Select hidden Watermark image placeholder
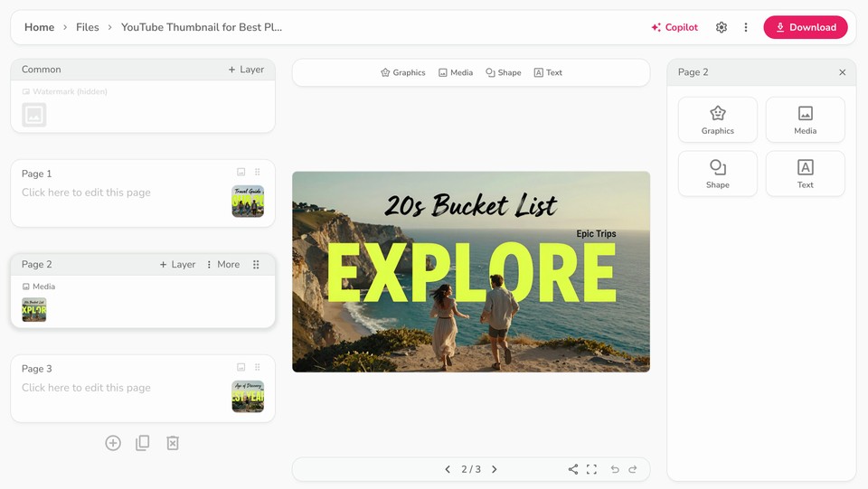This screenshot has height=489, width=868. pyautogui.click(x=33, y=115)
